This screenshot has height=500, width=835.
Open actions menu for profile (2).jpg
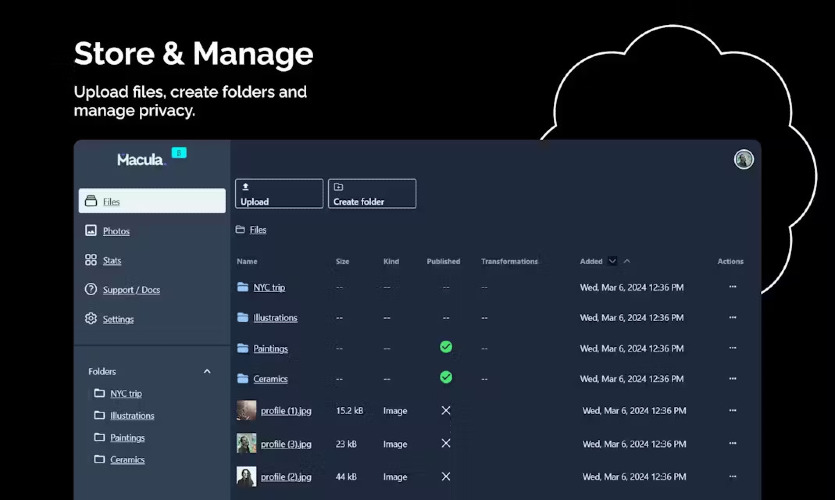point(733,477)
